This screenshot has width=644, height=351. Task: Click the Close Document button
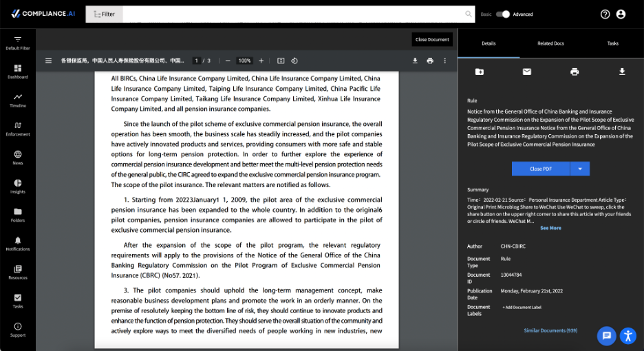(432, 39)
